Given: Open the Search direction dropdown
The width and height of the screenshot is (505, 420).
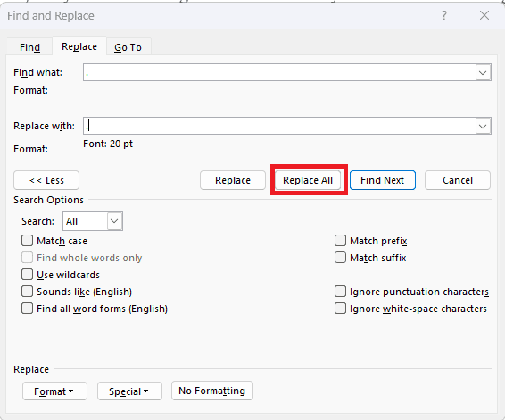Looking at the screenshot, I should (x=114, y=221).
